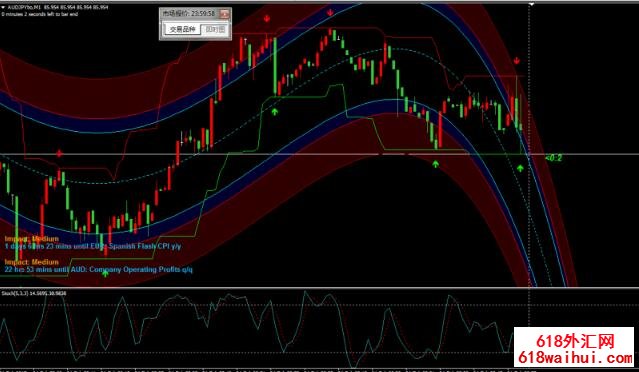Viewport: 639px width, 372px height.
Task: Click the seconds left to bar end text
Action: 40,14
